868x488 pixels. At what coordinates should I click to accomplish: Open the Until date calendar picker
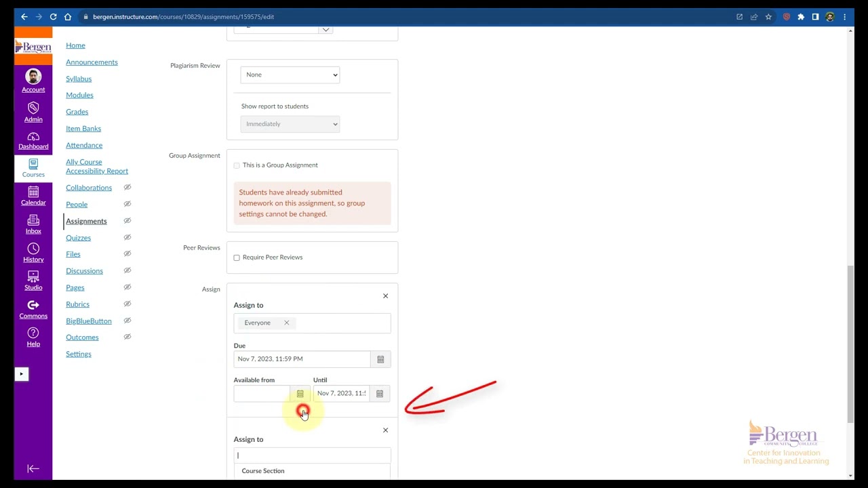point(380,394)
